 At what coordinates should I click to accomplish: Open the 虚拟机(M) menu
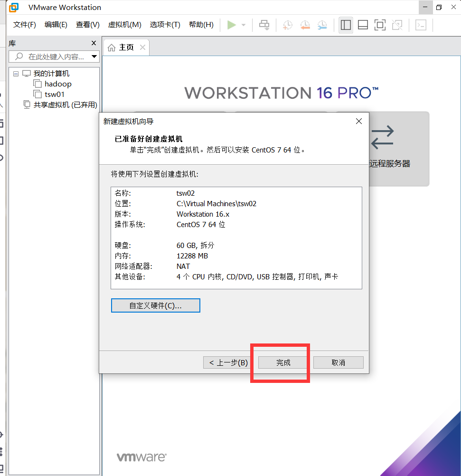pyautogui.click(x=125, y=25)
